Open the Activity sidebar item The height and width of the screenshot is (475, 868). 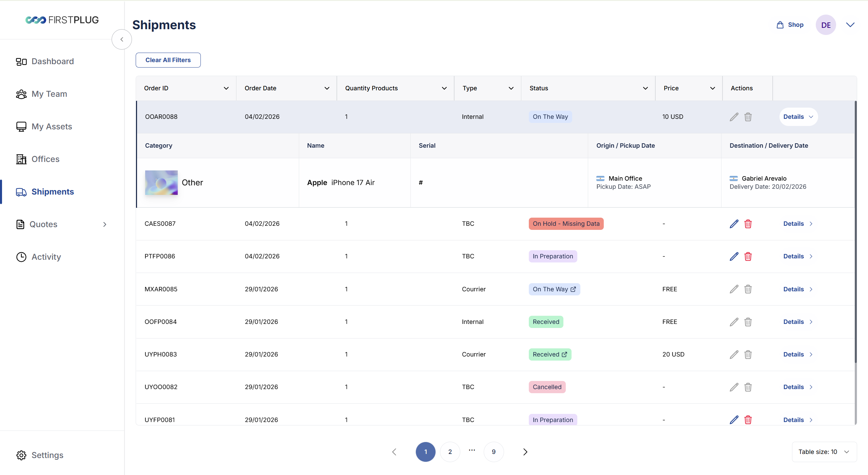(46, 257)
